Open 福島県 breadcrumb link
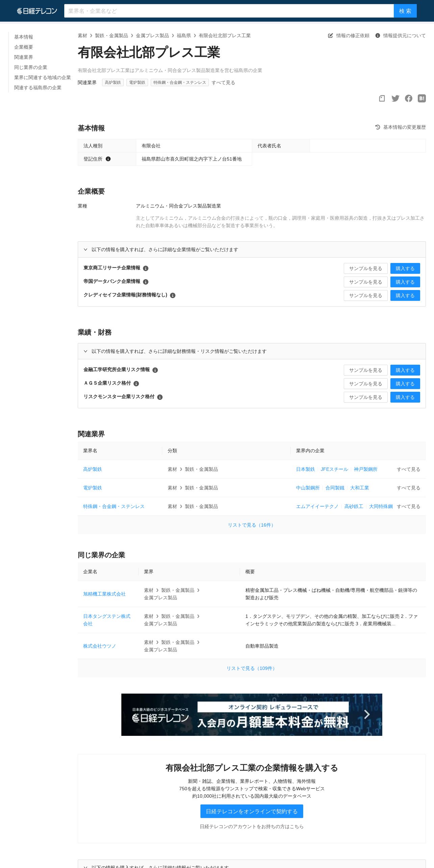The width and height of the screenshot is (434, 868). pos(184,35)
